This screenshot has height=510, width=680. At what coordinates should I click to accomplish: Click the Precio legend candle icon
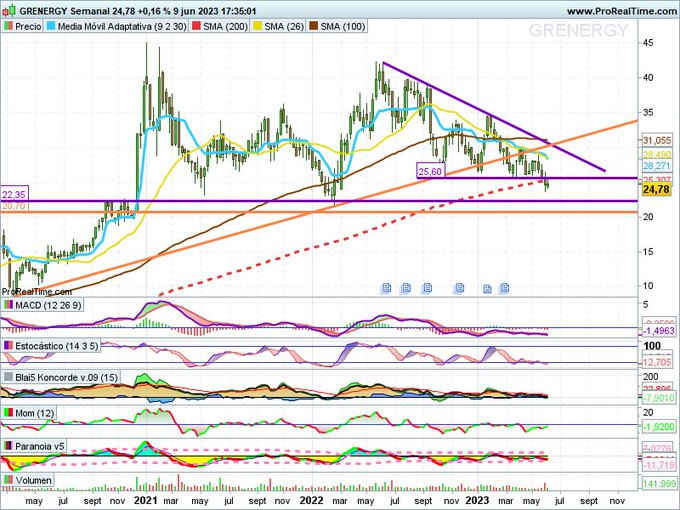coord(8,26)
